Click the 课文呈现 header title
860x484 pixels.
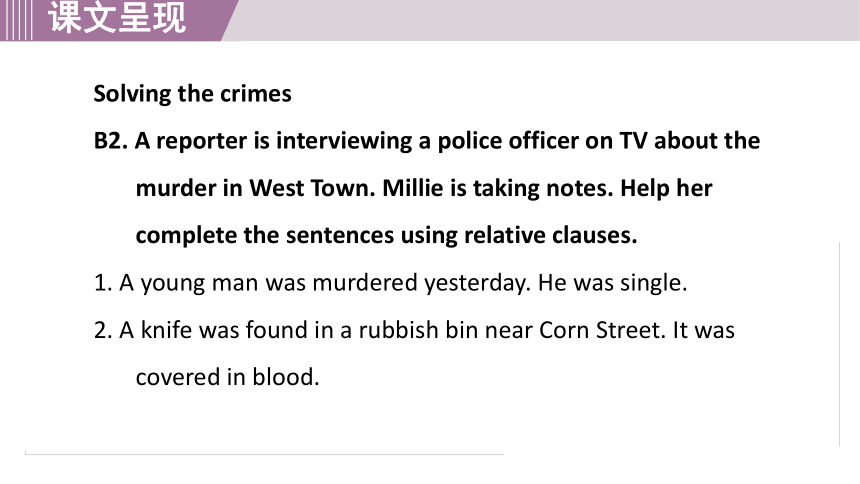click(x=117, y=18)
